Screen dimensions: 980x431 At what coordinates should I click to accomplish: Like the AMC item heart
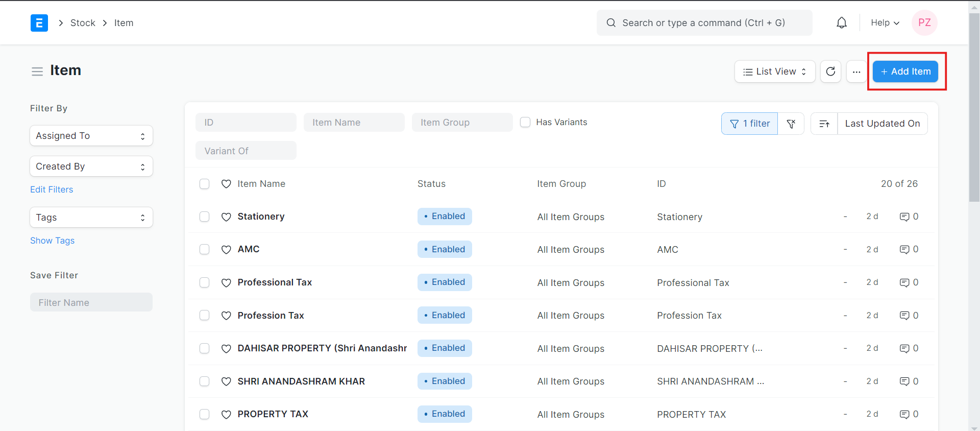(x=226, y=250)
